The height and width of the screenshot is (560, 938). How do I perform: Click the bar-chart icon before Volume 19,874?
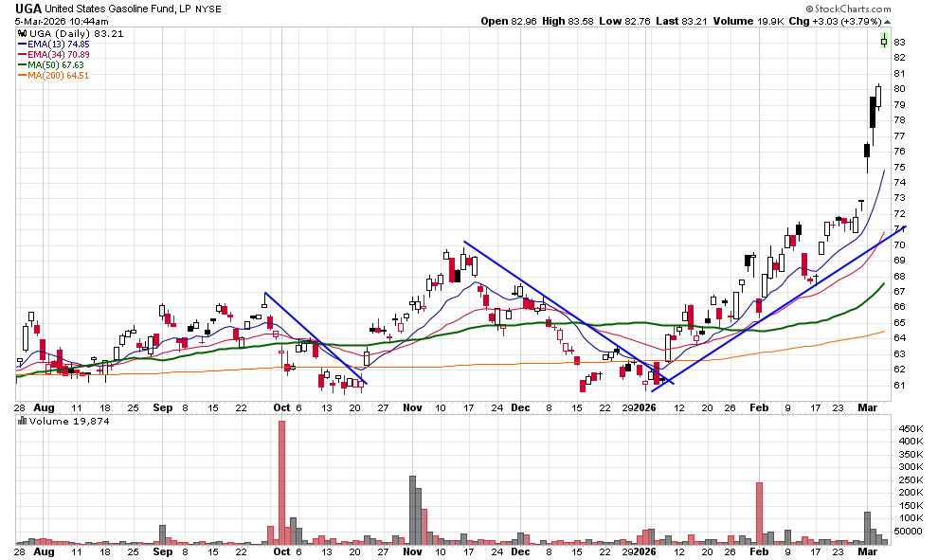22,421
